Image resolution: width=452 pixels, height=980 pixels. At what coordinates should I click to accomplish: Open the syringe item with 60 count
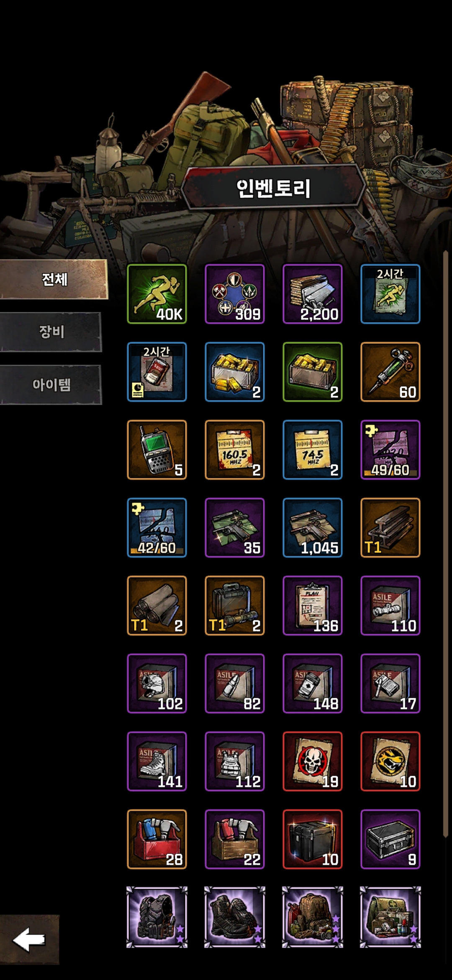[390, 372]
